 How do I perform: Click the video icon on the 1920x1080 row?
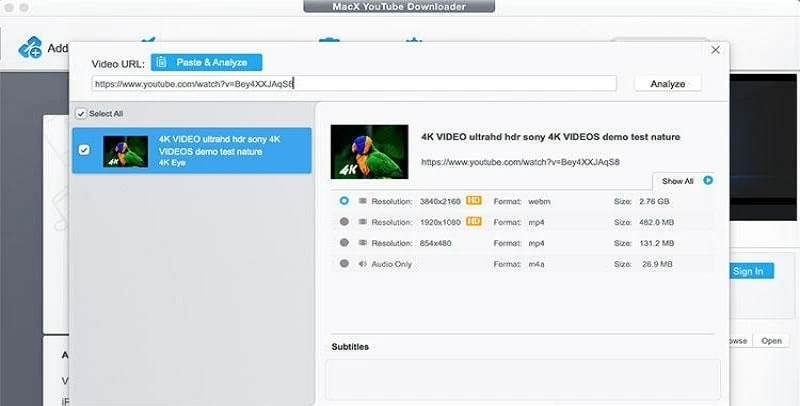pos(362,222)
